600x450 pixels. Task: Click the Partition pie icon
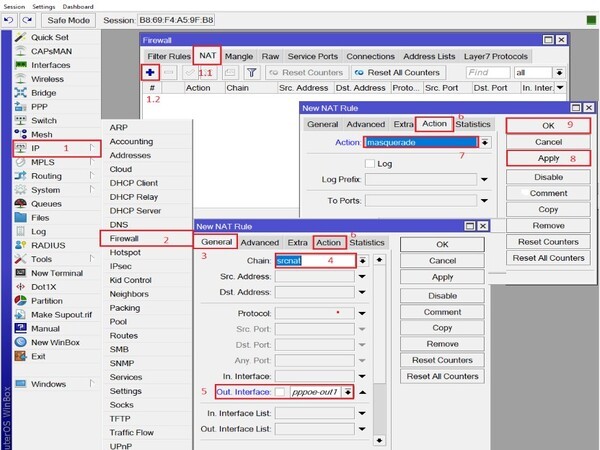(20, 300)
